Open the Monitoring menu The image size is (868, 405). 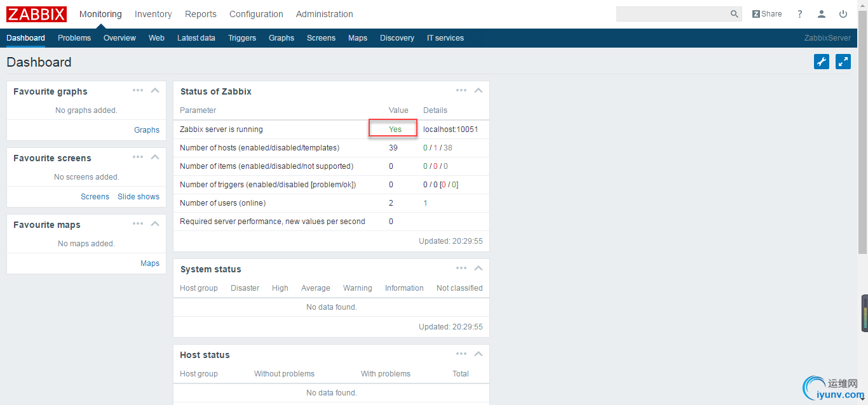tap(100, 14)
